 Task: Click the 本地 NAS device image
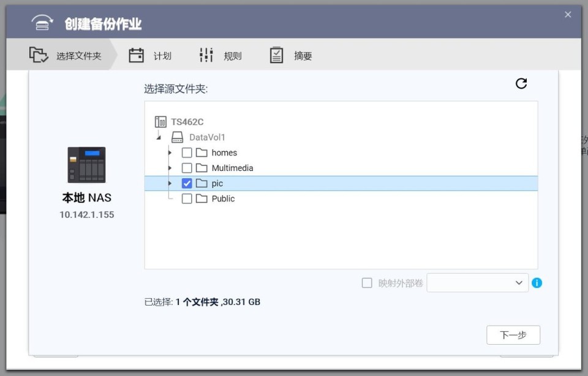(86, 165)
